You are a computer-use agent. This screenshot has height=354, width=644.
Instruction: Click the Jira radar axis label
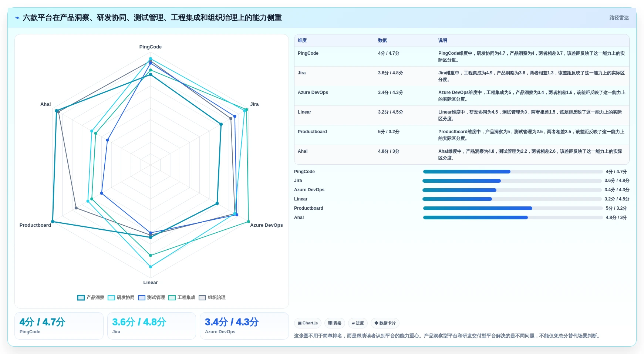(254, 104)
